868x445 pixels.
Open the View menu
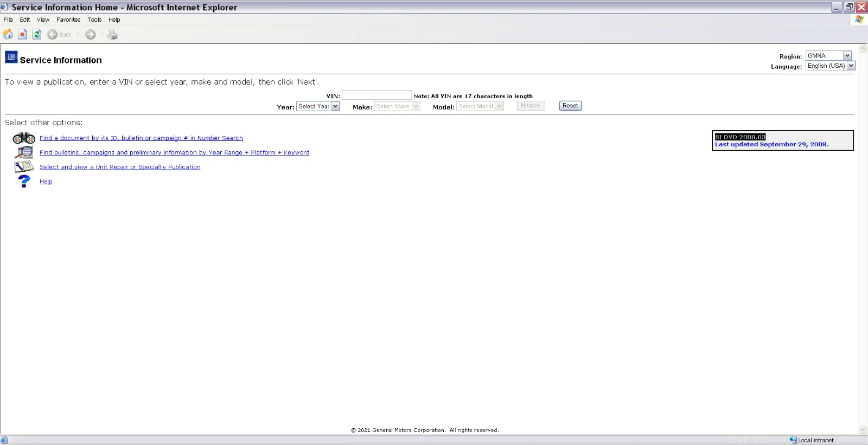click(43, 20)
